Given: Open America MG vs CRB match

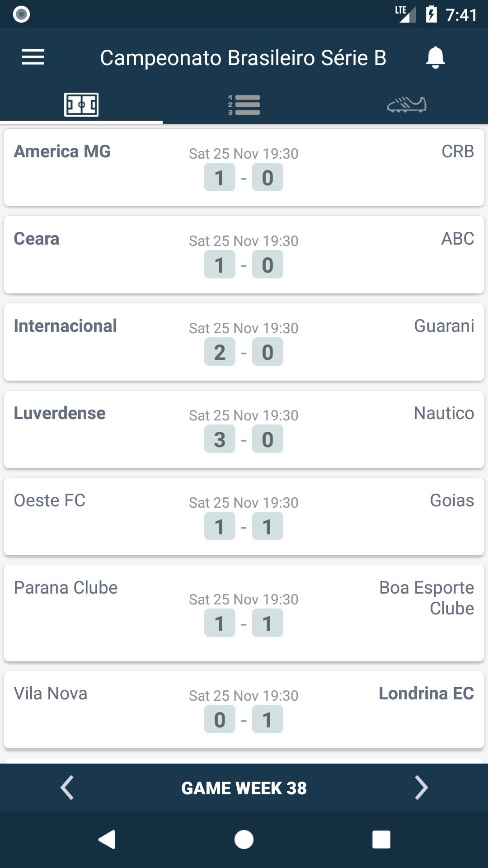Looking at the screenshot, I should (244, 168).
